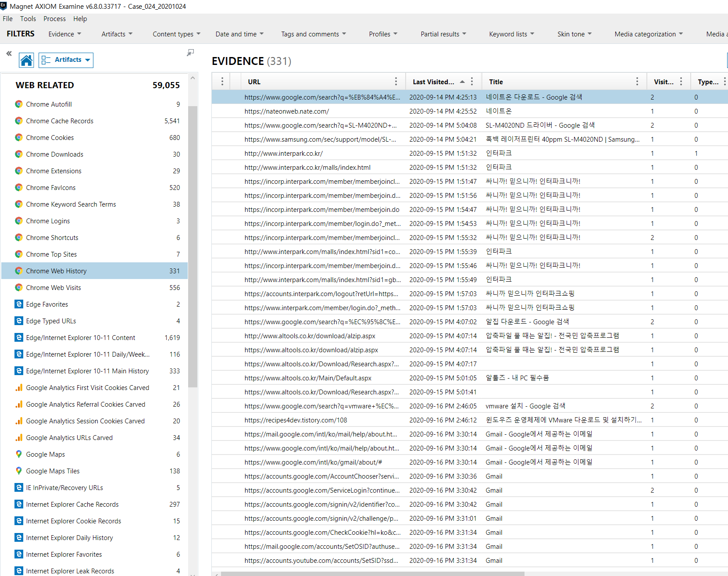Open Last Visited column options menu
The width and height of the screenshot is (728, 576).
click(472, 82)
